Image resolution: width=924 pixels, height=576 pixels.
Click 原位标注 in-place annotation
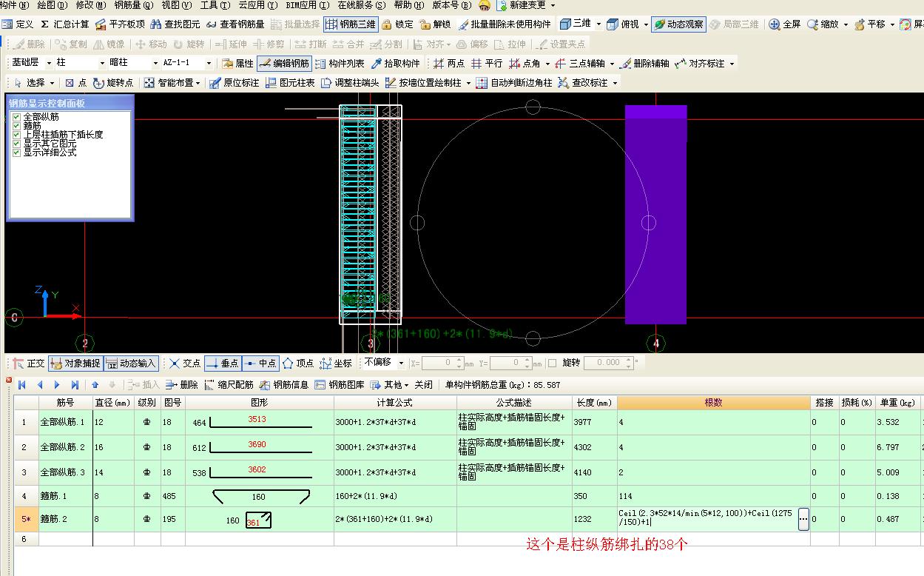pos(234,83)
